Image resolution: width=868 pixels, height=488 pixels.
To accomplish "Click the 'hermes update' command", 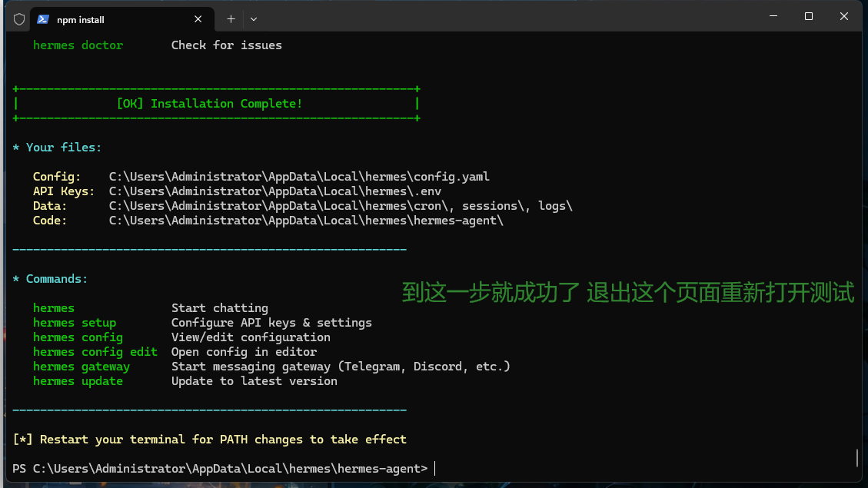I will [x=78, y=381].
